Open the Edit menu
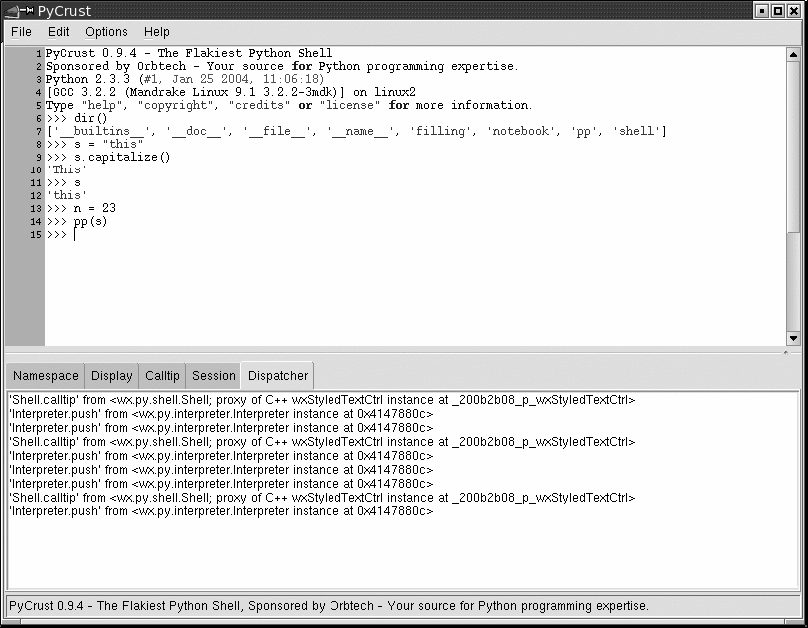 click(x=59, y=32)
